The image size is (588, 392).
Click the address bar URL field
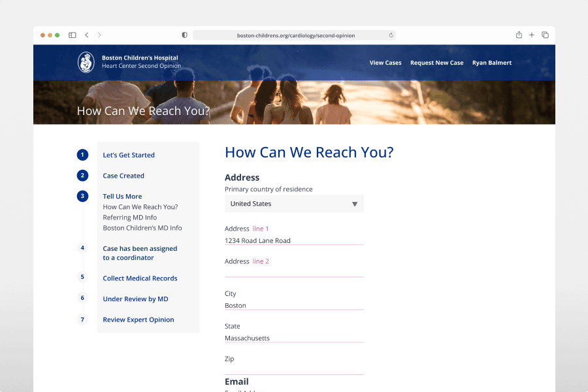tap(294, 35)
